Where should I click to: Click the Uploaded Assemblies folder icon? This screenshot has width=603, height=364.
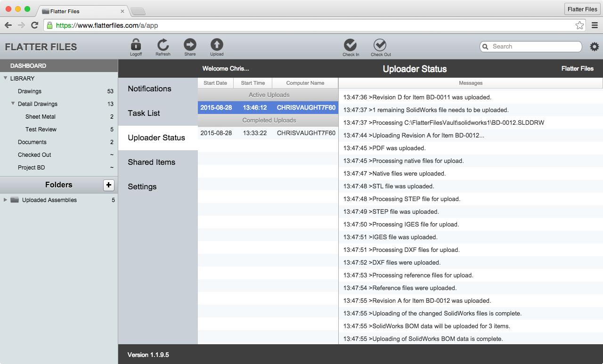(15, 200)
